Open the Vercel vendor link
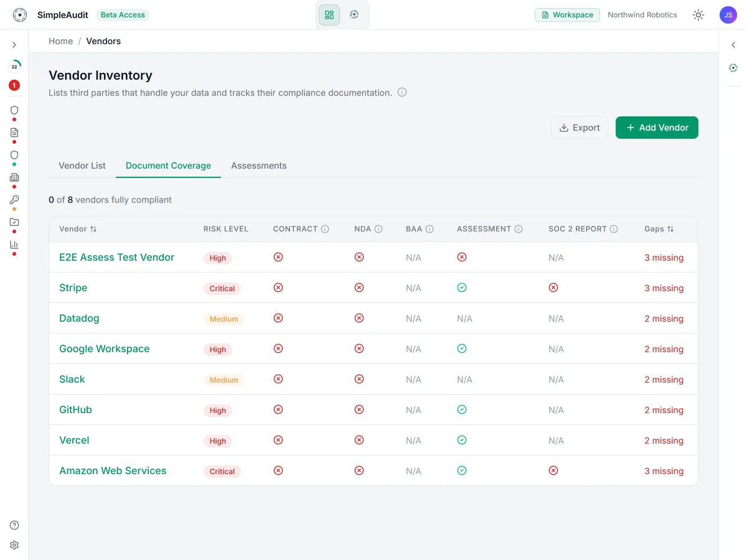This screenshot has height=560, width=747. [x=74, y=440]
